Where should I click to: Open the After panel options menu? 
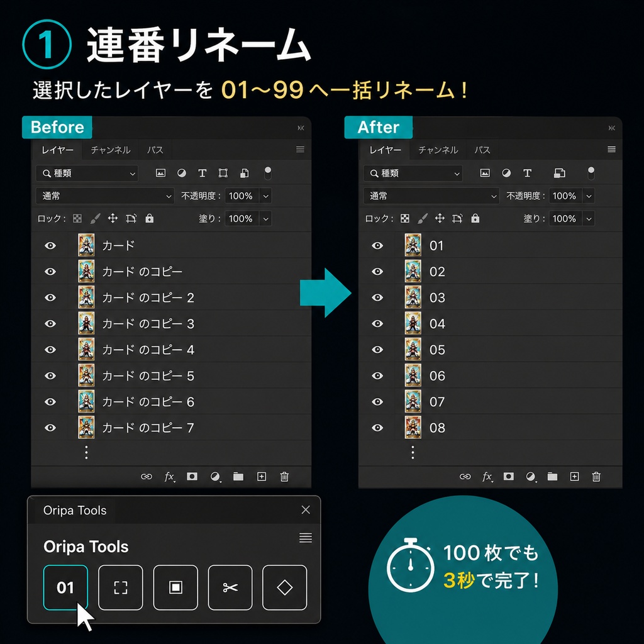pyautogui.click(x=611, y=150)
